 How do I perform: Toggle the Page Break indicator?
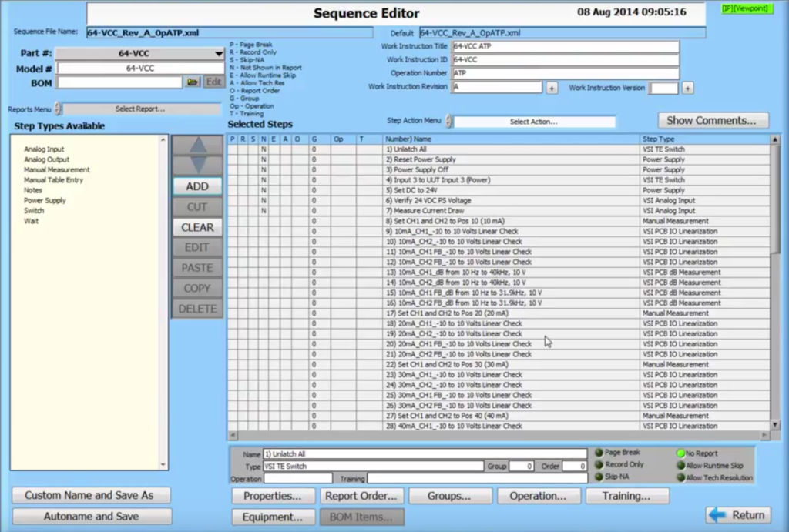click(x=598, y=453)
